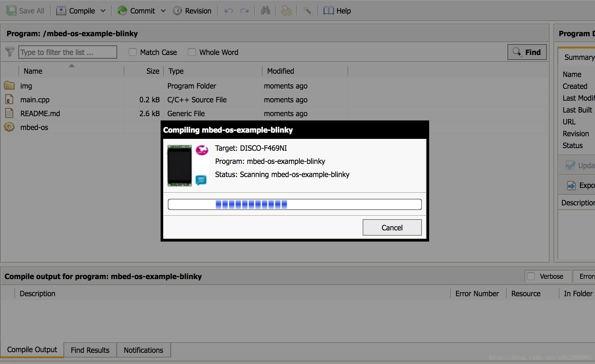Cancel the compilation dialog
The image size is (595, 364).
tap(392, 227)
